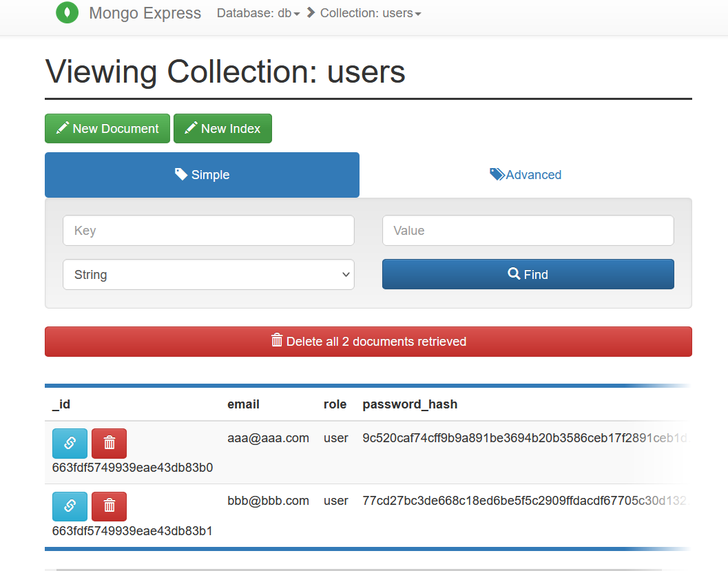Expand the String type selector
Screen dimensions: 728x571
coord(209,274)
